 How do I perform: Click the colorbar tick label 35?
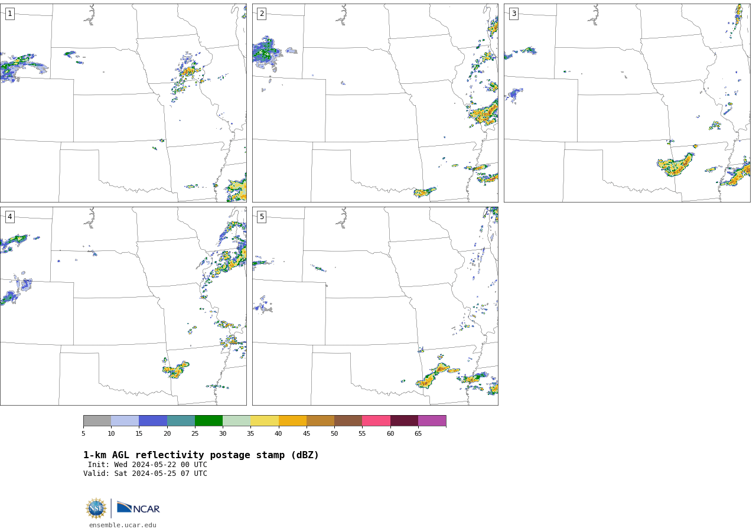point(250,434)
